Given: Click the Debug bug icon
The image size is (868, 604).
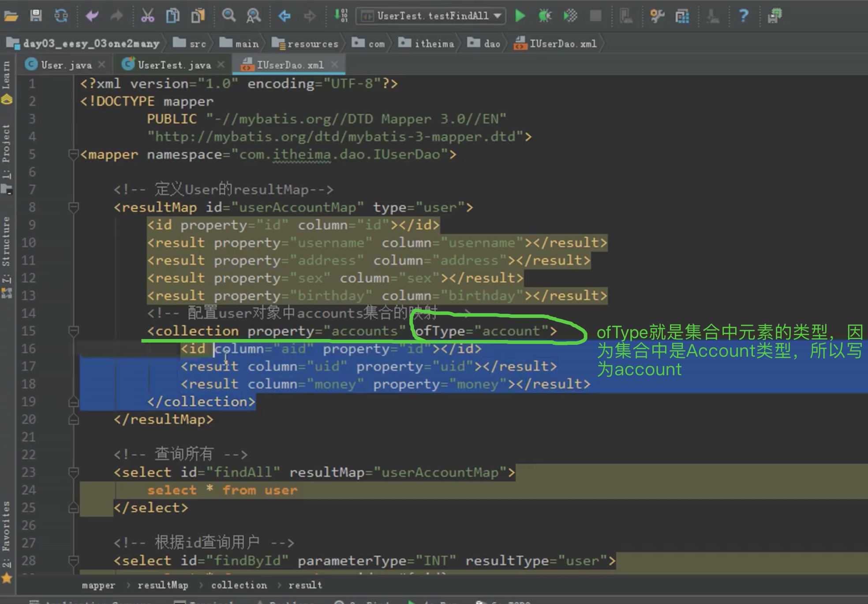Looking at the screenshot, I should (x=545, y=16).
